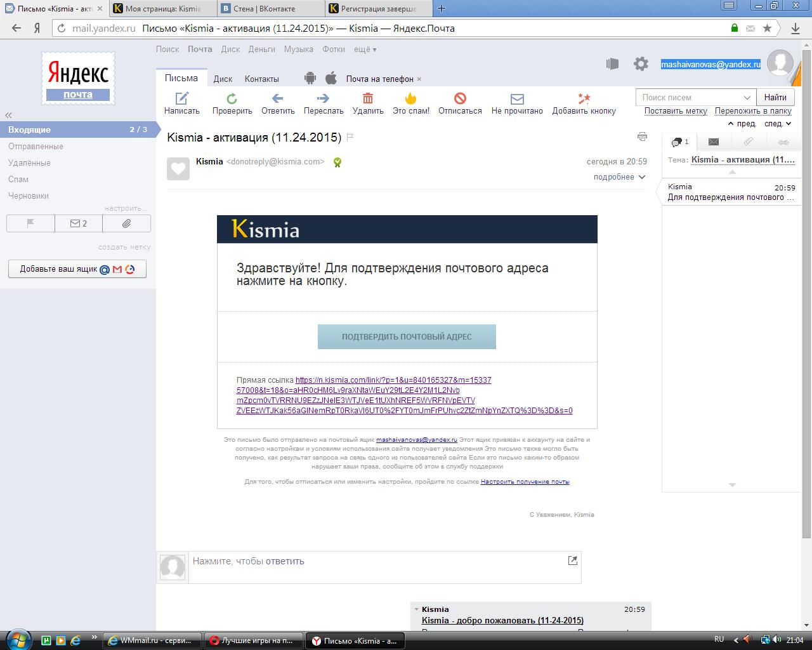Open the direct n.kismia.com activation link
Screen dimensions: 812x650
[x=404, y=395]
